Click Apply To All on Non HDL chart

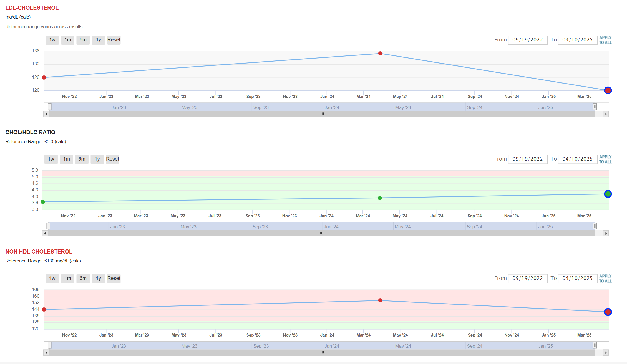[605, 279]
